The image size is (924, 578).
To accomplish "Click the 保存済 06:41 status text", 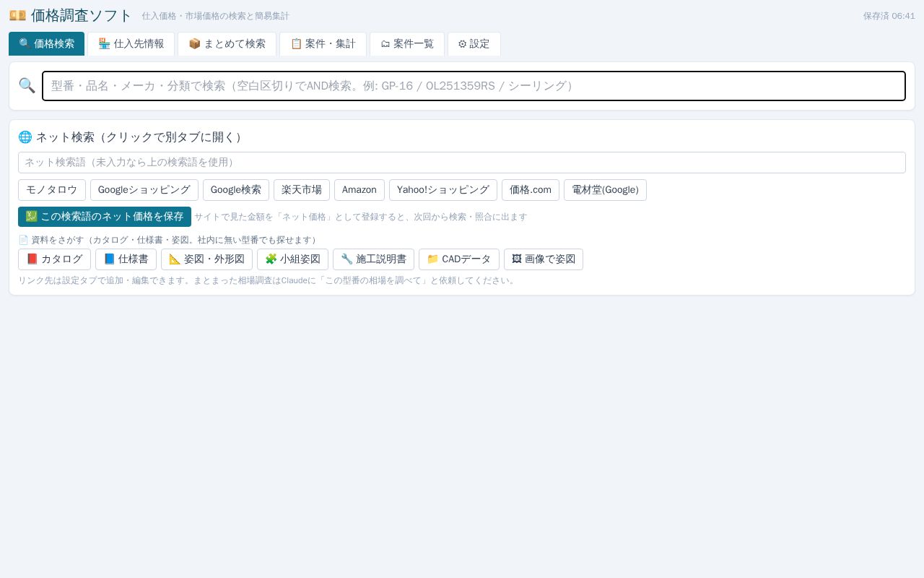I will 889,16.
